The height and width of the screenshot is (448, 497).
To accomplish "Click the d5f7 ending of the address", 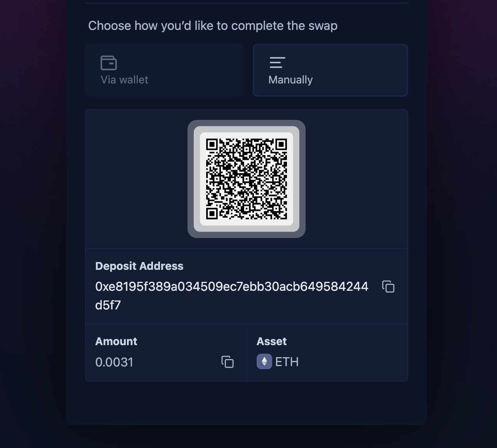I will point(108,305).
